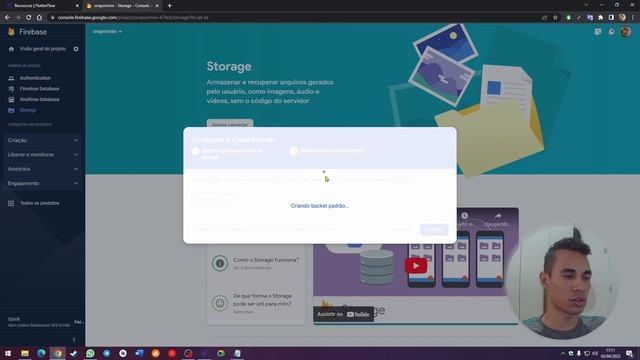The width and height of the screenshot is (640, 360).
Task: Expand the Engajamento category
Action: pyautogui.click(x=42, y=183)
